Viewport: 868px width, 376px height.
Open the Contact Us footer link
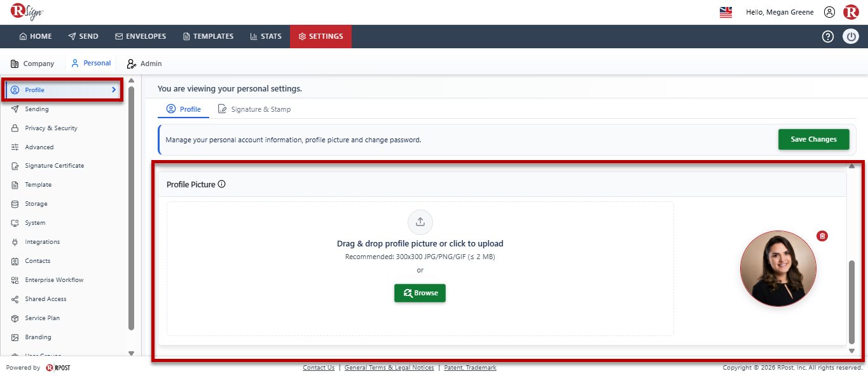[319, 368]
